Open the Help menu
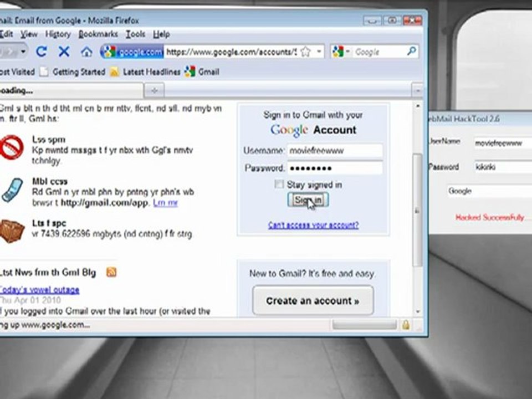 click(x=161, y=34)
